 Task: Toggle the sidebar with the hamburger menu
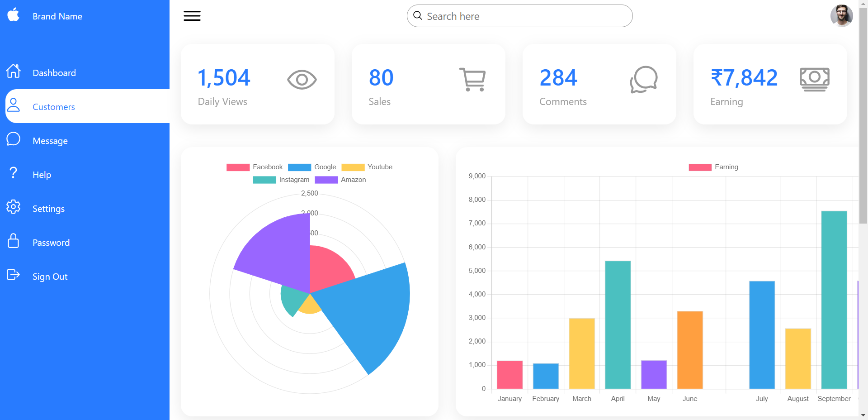(192, 15)
